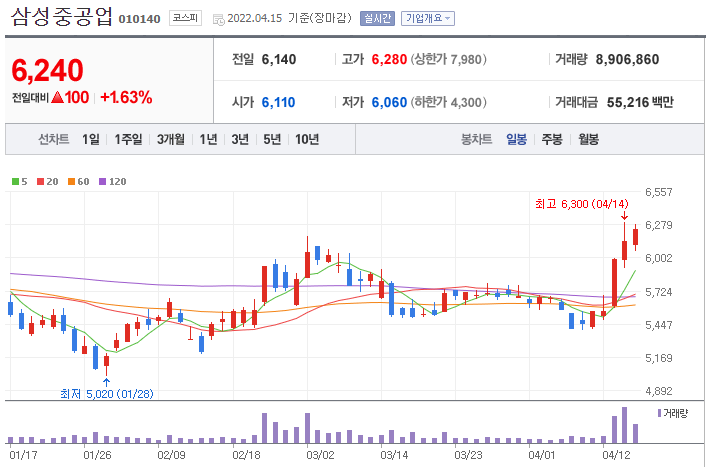
Task: Click the red 20-day moving average swatch
Action: pyautogui.click(x=41, y=181)
